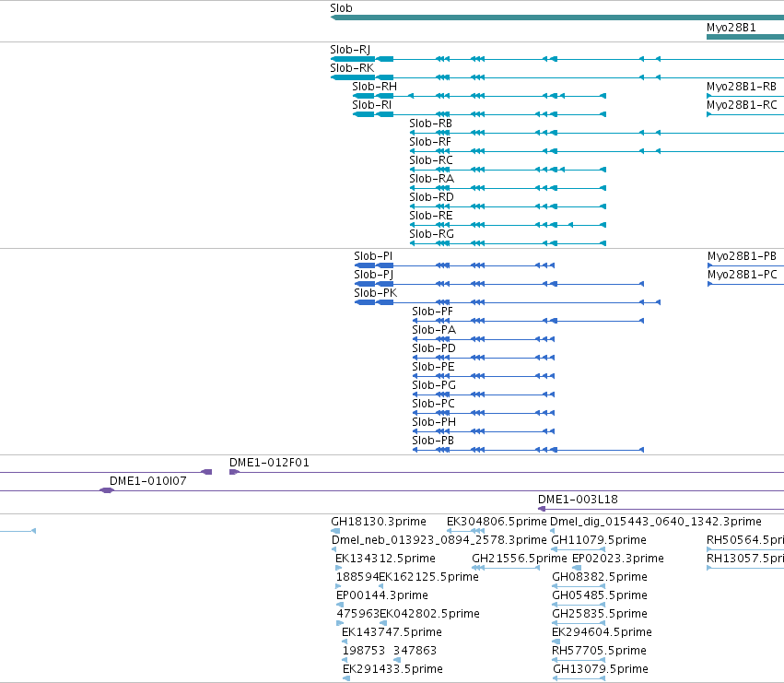Screen dimensions: 784x683
Task: Select EST GH11079.5prime
Action: coord(599,540)
